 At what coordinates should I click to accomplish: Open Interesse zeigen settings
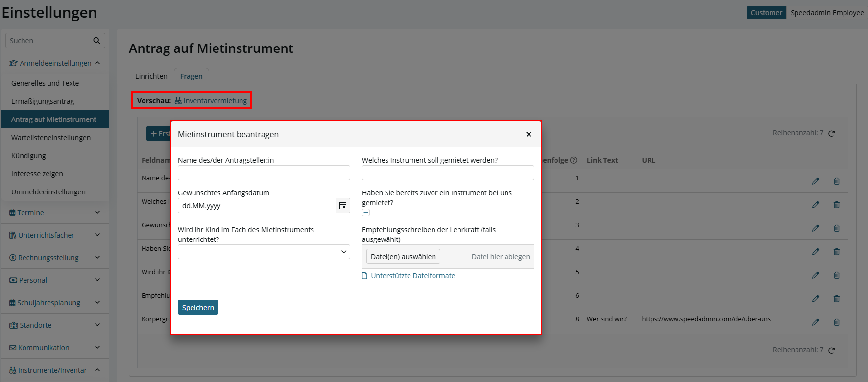55,174
